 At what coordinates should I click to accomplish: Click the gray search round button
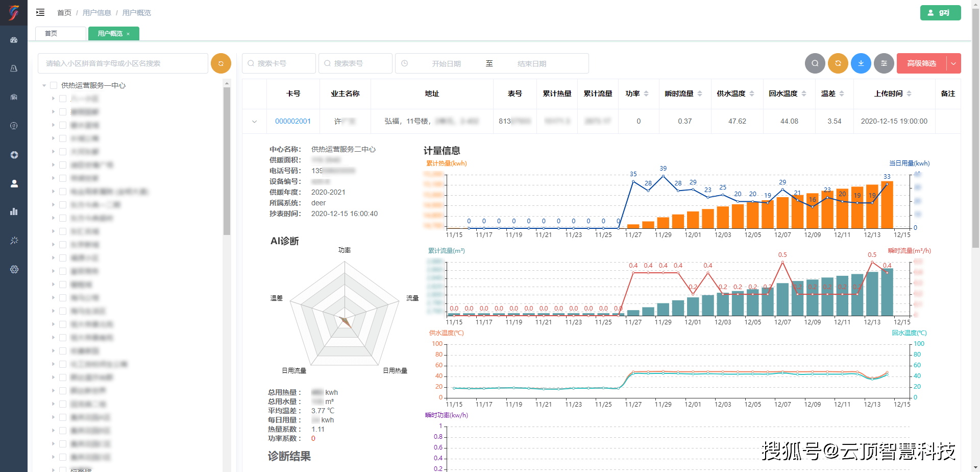815,63
